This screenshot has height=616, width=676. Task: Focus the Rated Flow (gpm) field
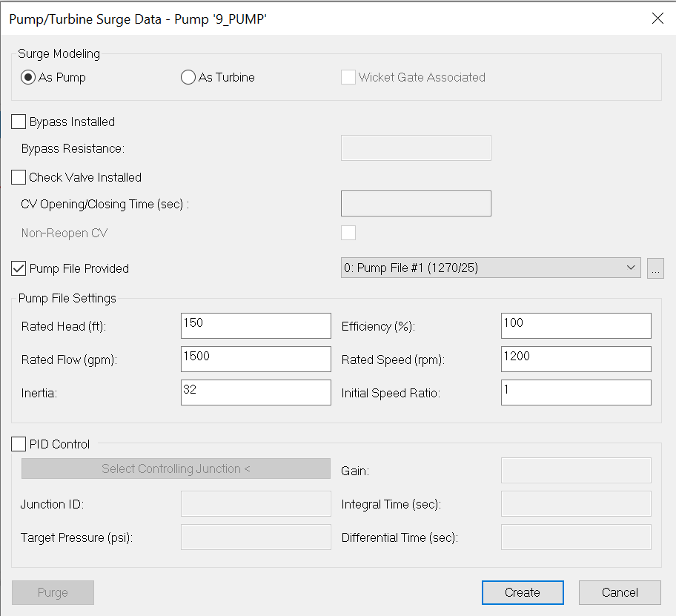[256, 359]
